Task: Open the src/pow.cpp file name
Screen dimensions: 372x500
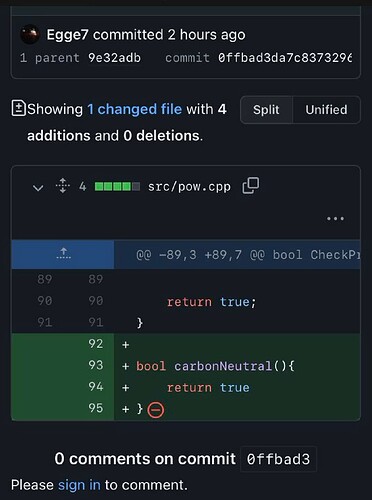Action: tap(189, 186)
